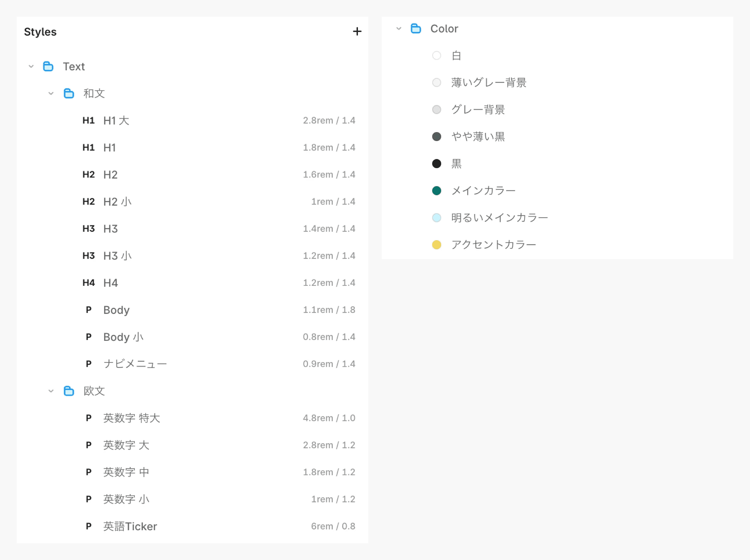Open the 英数字 特大 text style

[131, 418]
